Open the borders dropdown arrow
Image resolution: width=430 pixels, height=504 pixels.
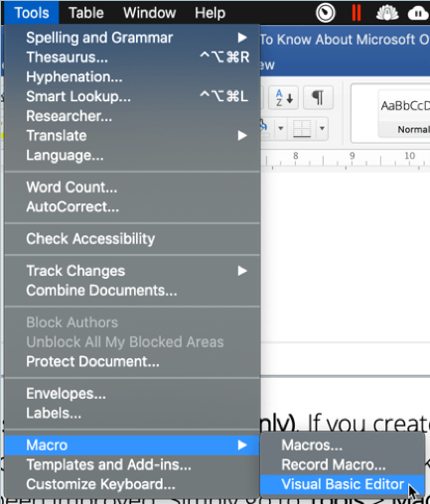[x=322, y=128]
